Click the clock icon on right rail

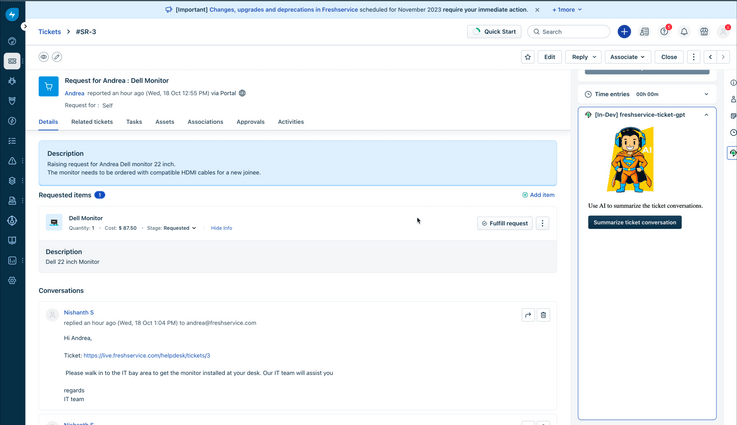coord(733,133)
